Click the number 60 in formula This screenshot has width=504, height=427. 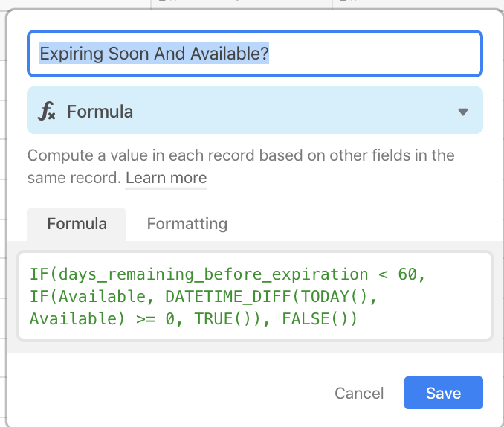tap(407, 274)
